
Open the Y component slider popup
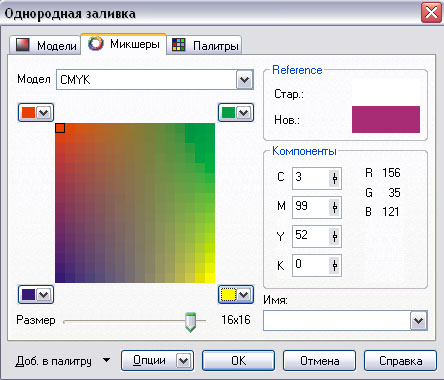(x=335, y=237)
